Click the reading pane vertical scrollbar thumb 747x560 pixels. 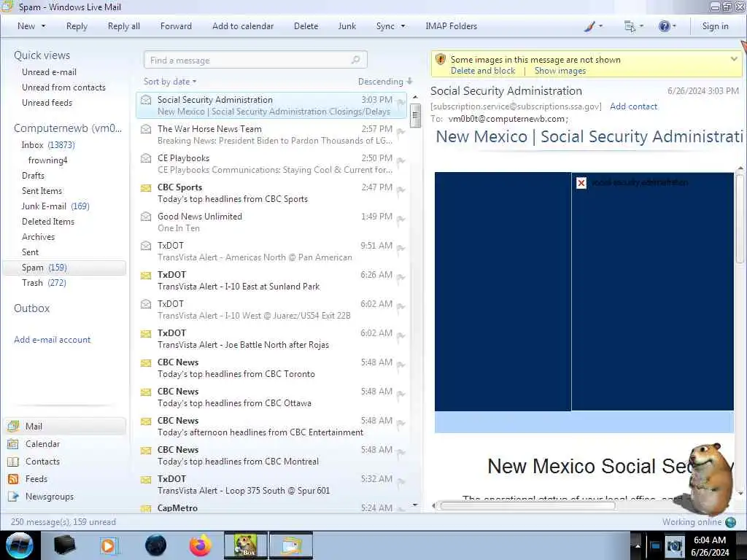(x=740, y=218)
